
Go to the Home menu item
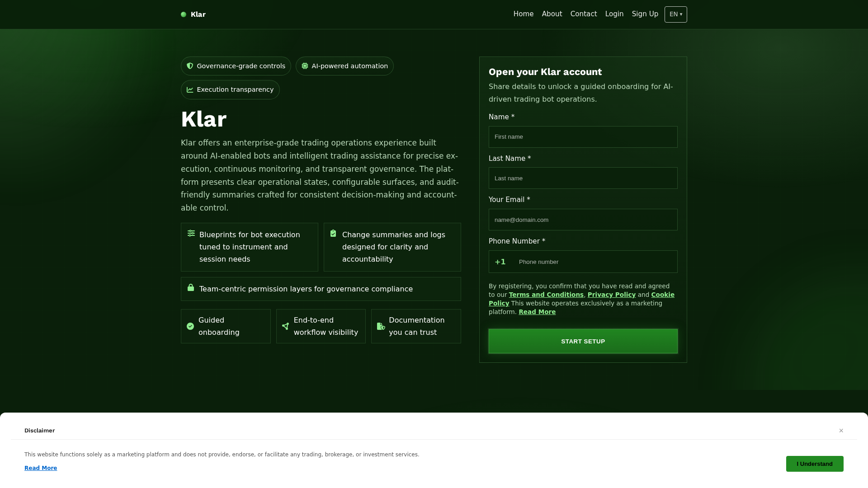click(524, 14)
